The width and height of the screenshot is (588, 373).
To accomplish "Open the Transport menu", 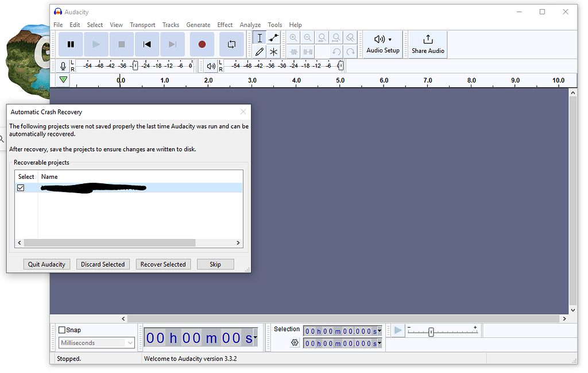I will coord(142,25).
